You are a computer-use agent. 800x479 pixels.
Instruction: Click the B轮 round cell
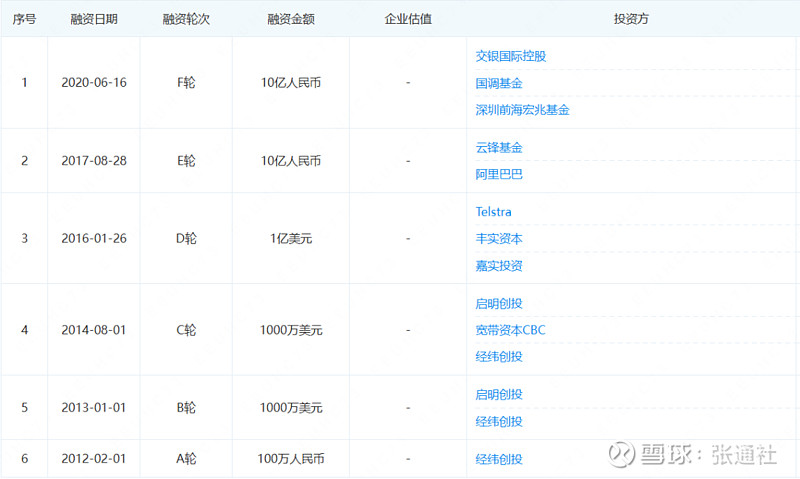[x=186, y=408]
